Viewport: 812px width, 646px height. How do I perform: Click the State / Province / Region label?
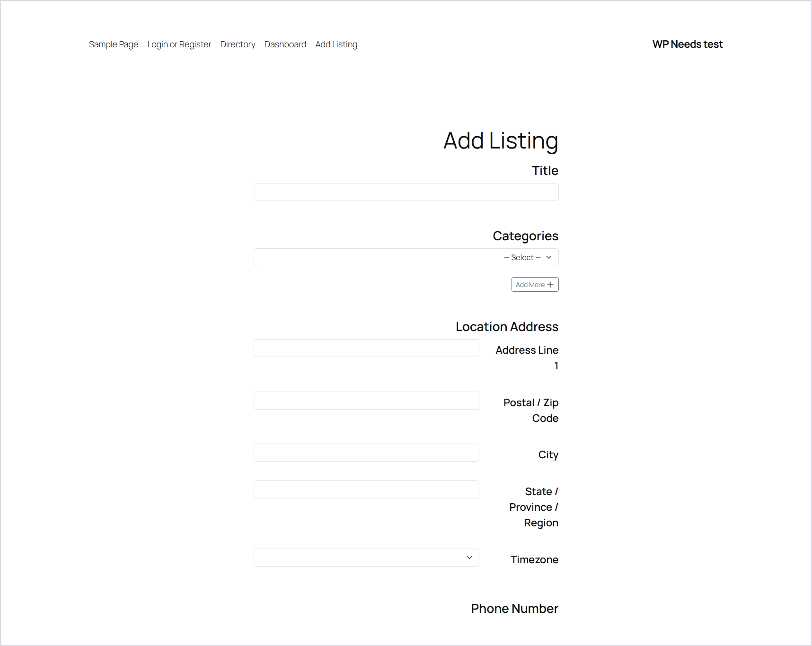[x=534, y=507]
